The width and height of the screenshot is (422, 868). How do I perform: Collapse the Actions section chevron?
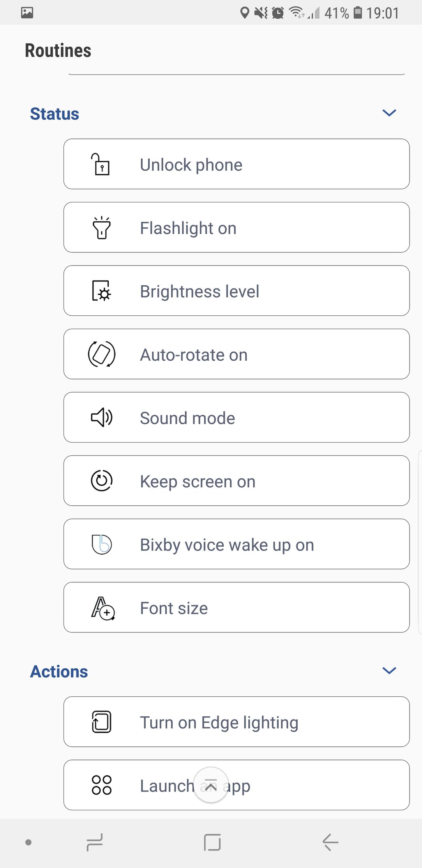point(389,671)
